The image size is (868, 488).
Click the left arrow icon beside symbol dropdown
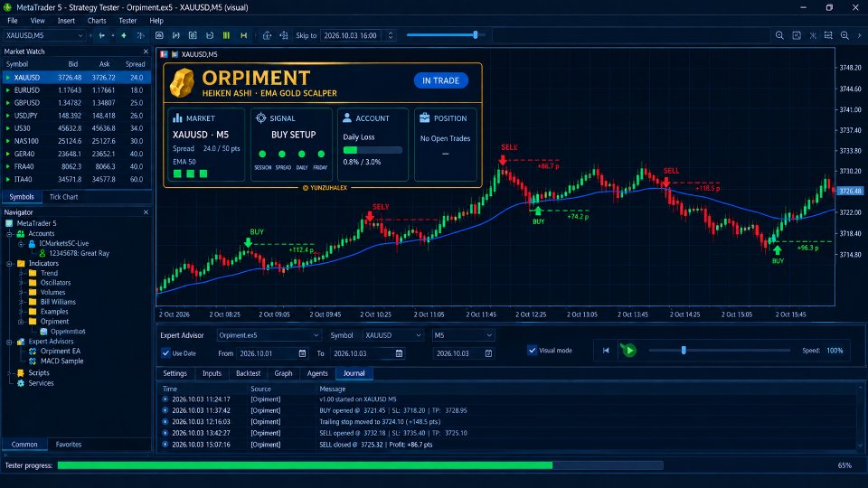[102, 35]
